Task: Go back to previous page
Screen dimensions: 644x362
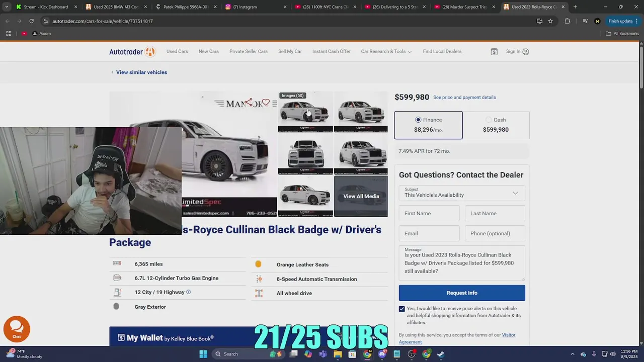Action: [x=7, y=21]
